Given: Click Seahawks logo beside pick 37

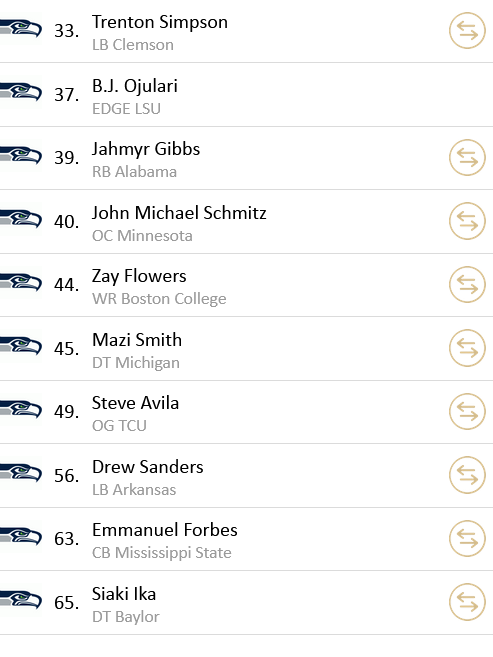Looking at the screenshot, I should pyautogui.click(x=21, y=92).
